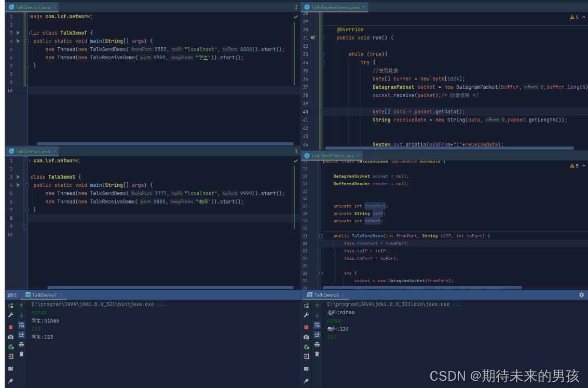Take thread dump with TalkDemoS camera icon
Screen dimensions: 588x388
pyautogui.click(x=306, y=337)
